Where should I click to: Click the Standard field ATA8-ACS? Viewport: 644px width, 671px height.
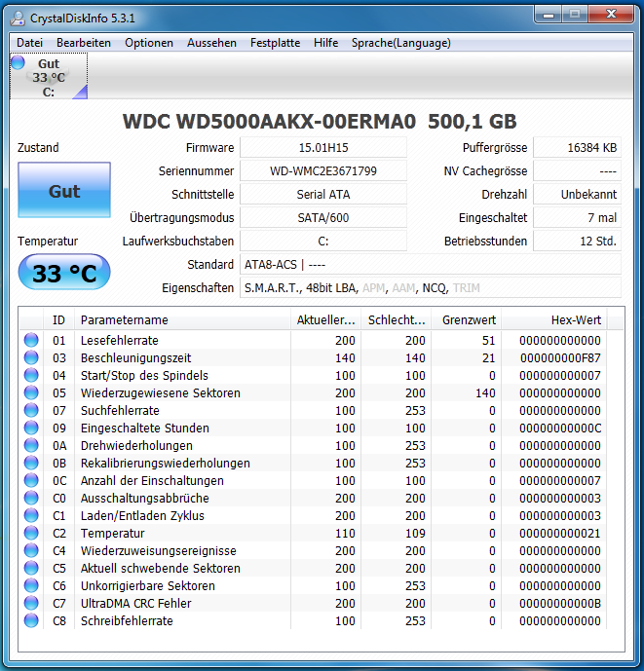[x=431, y=265]
